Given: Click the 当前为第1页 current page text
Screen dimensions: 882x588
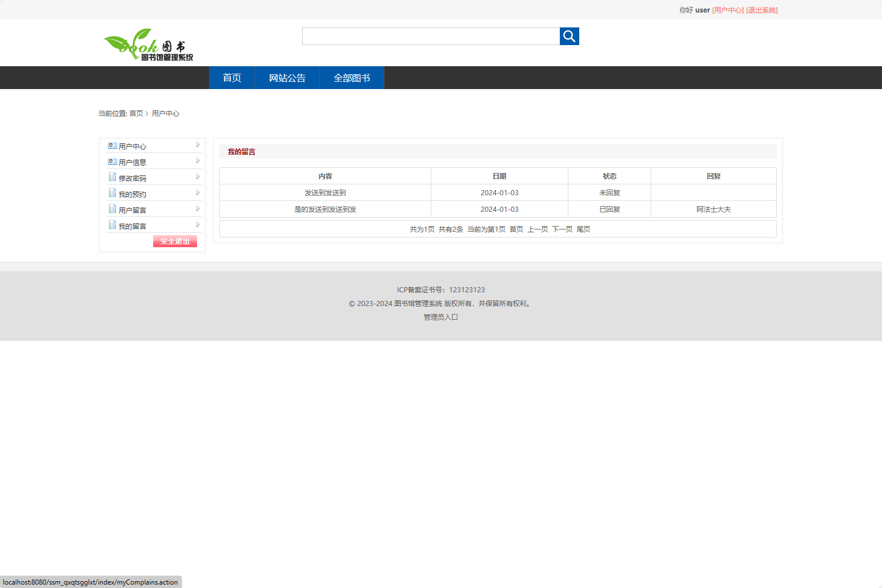Looking at the screenshot, I should [486, 229].
